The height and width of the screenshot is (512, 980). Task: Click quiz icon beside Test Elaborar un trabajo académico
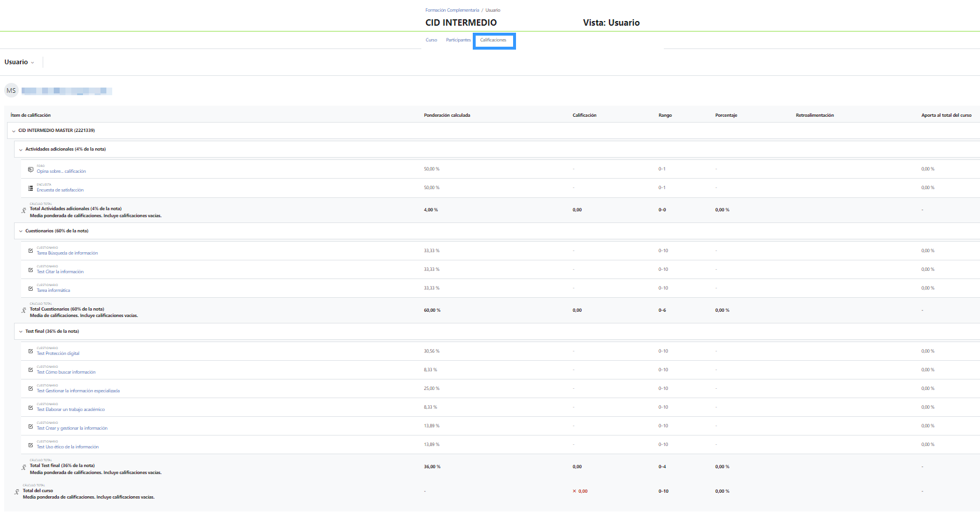pos(30,407)
